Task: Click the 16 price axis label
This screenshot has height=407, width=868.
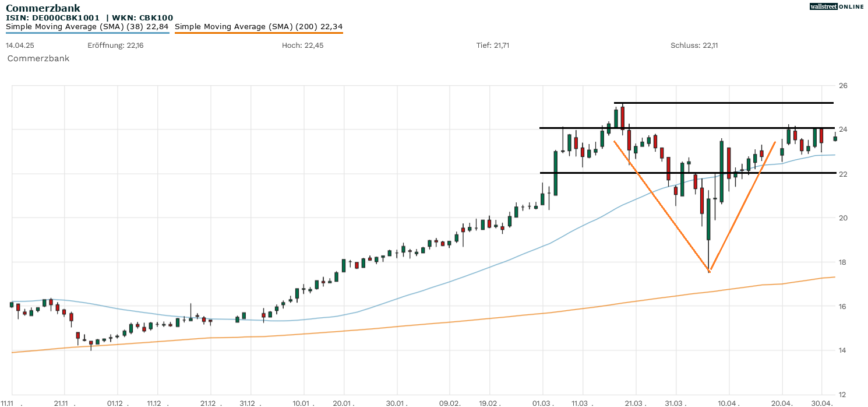Action: (x=842, y=306)
